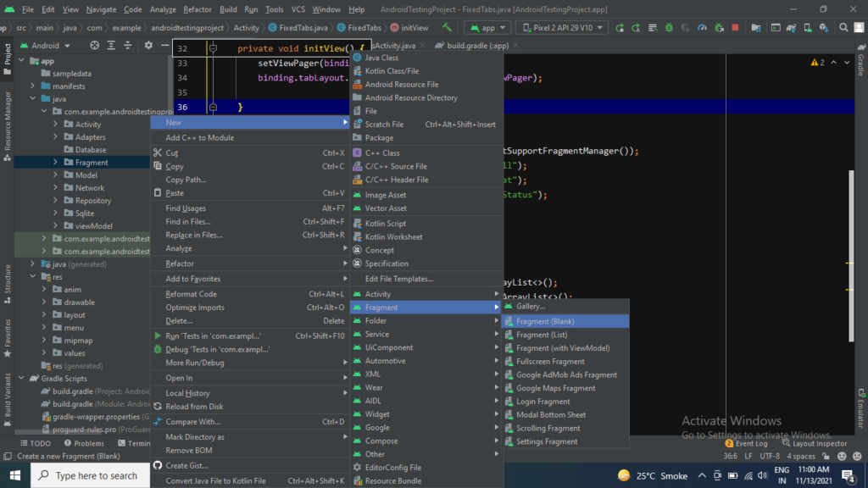Image resolution: width=868 pixels, height=488 pixels.
Task: Collapse the Gradle Scripts node
Action: [21, 379]
